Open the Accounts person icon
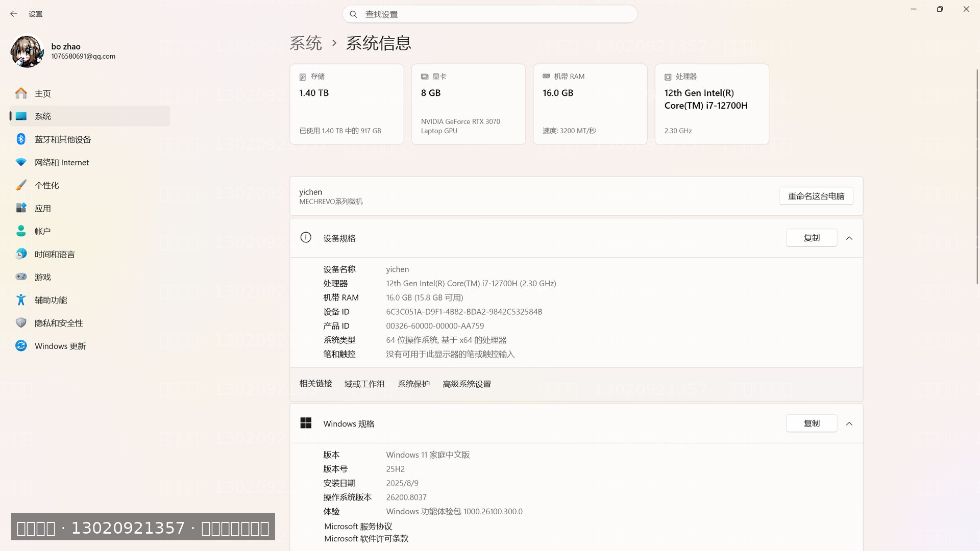Viewport: 980px width, 551px height. [x=21, y=231]
